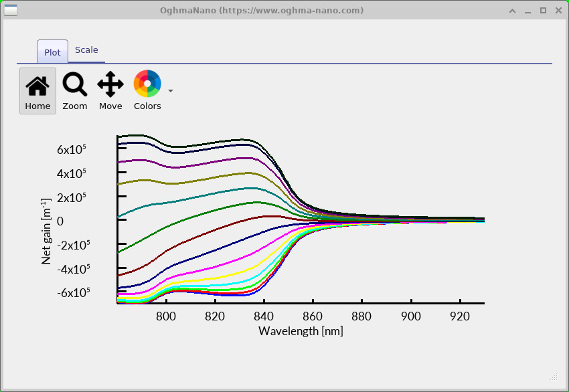This screenshot has width=569, height=392.
Task: Switch to the Plot tab
Action: tap(52, 52)
